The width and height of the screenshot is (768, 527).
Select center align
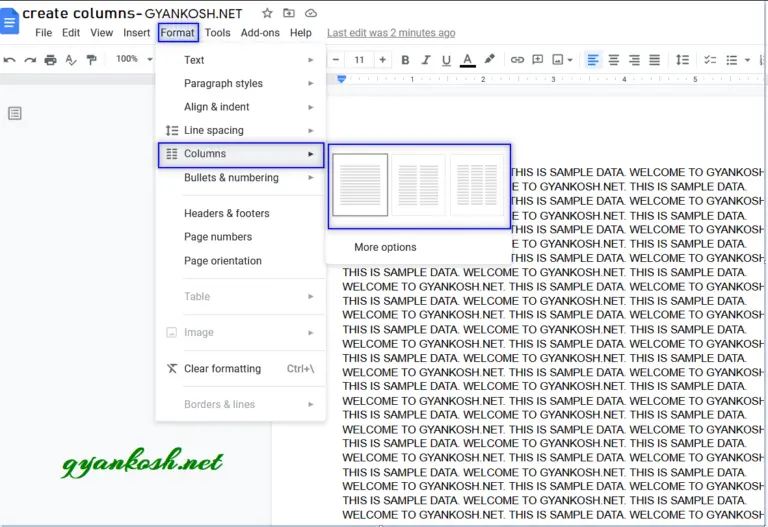tap(613, 60)
